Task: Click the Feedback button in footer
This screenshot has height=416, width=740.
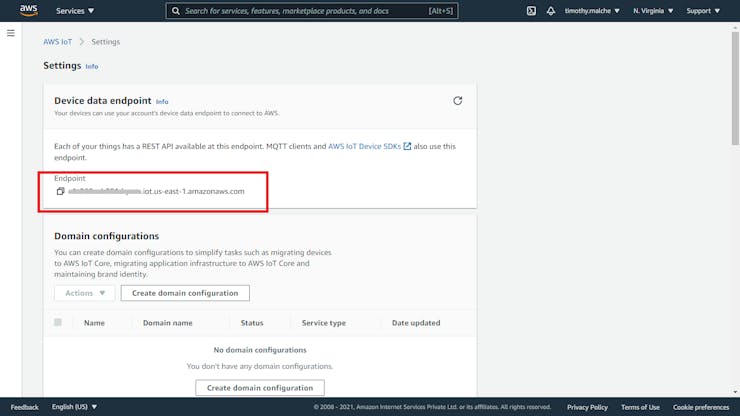Action: click(x=25, y=407)
